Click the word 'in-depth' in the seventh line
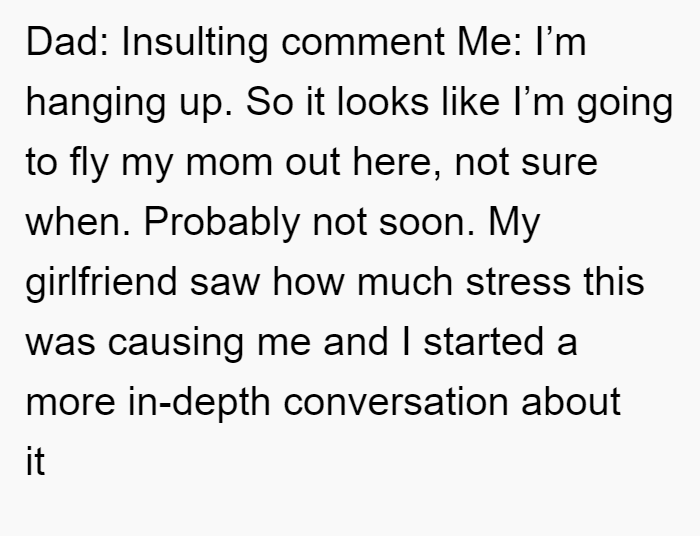 click(199, 404)
